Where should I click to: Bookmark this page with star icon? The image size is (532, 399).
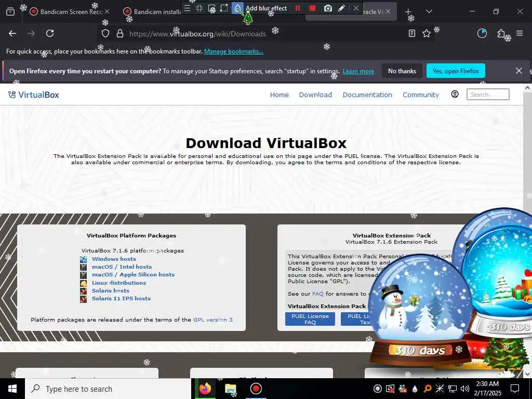pos(427,33)
